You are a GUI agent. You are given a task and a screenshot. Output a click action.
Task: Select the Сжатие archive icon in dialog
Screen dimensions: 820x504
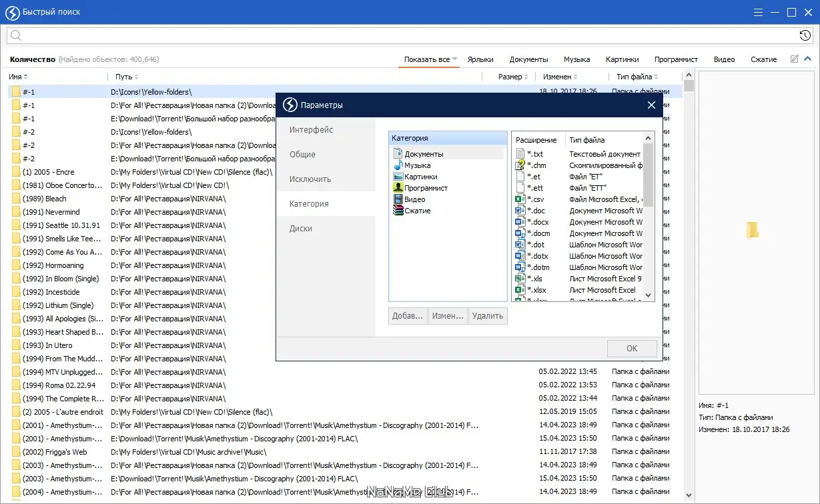(398, 211)
